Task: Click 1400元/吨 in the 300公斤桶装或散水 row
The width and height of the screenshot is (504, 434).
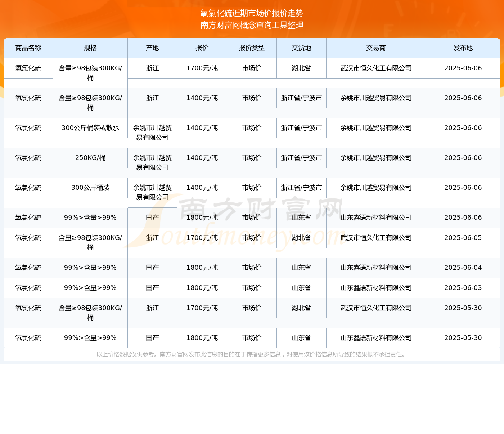Action: tap(202, 128)
